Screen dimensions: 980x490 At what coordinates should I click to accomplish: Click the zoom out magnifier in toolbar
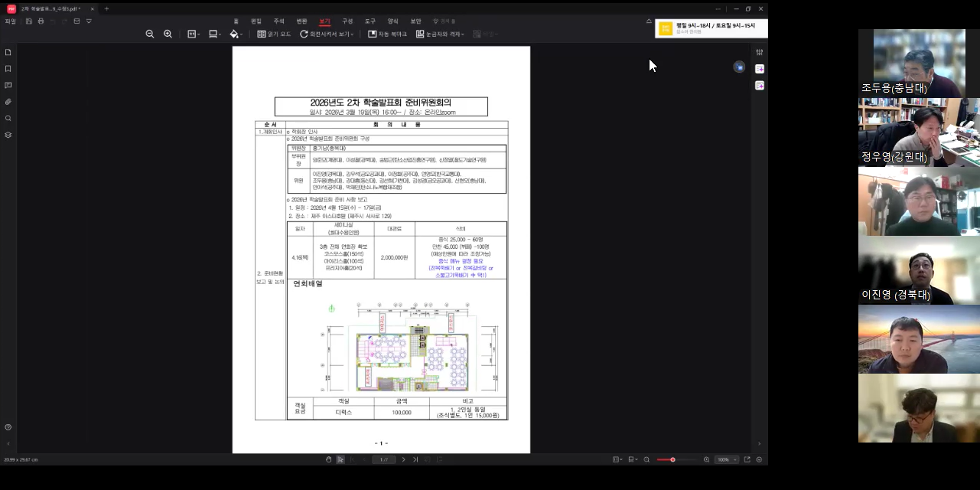coord(150,34)
